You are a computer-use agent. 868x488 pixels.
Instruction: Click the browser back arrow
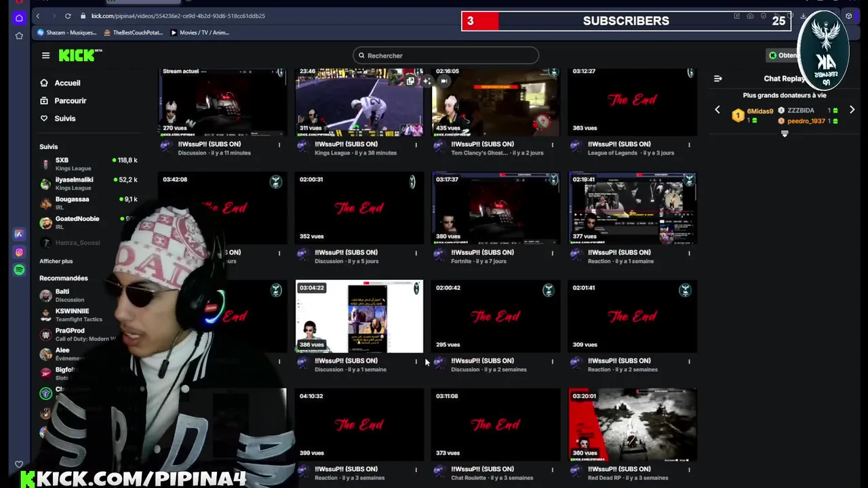[x=38, y=16]
